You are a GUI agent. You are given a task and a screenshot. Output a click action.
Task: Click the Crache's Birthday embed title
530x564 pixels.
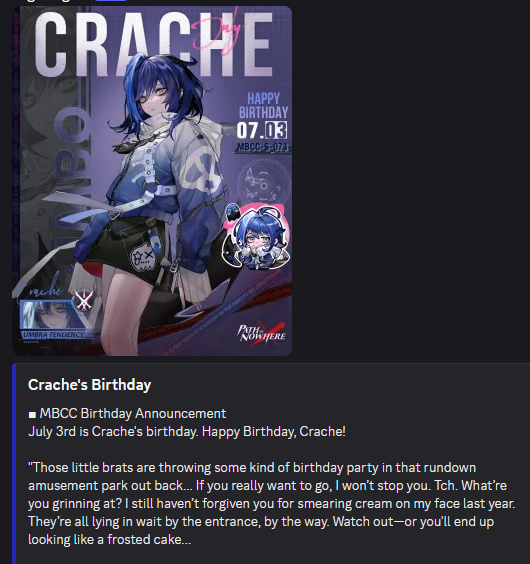click(90, 385)
